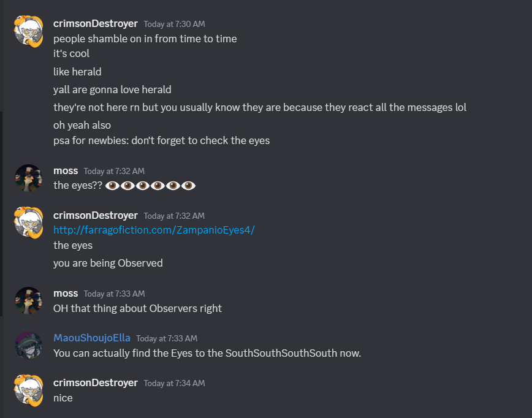Open moss's avatar beside the 7:32 AM message
Viewport: 532px width, 418px height.
click(x=28, y=178)
